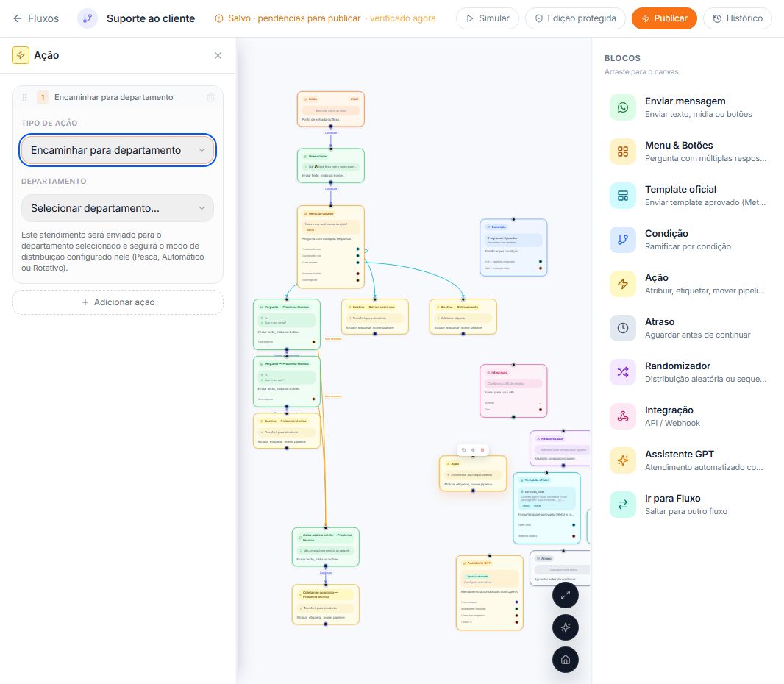Click the orange Publicar button

664,18
